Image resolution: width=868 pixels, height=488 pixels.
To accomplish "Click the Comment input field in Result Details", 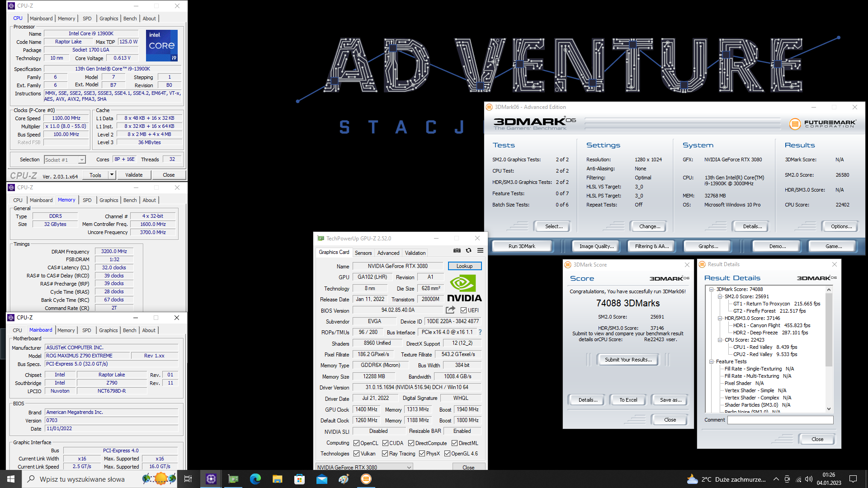I will [780, 420].
